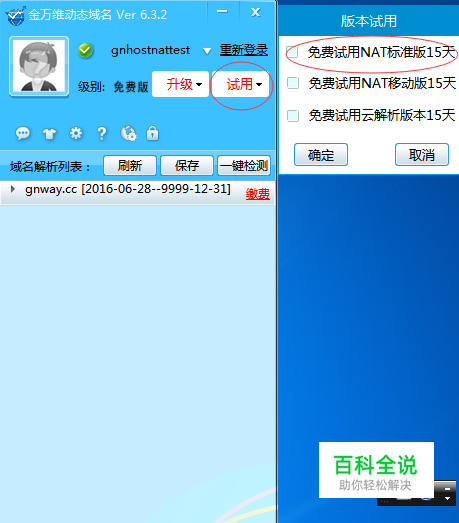Expand the gnway.cc domain row
The image size is (459, 523).
click(x=13, y=189)
